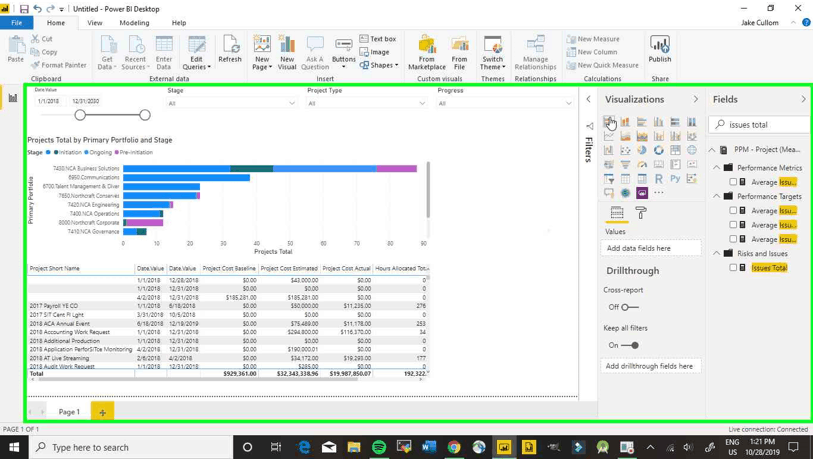Pick the Area chart visual
This screenshot has width=814, height=460.
pyautogui.click(x=626, y=136)
